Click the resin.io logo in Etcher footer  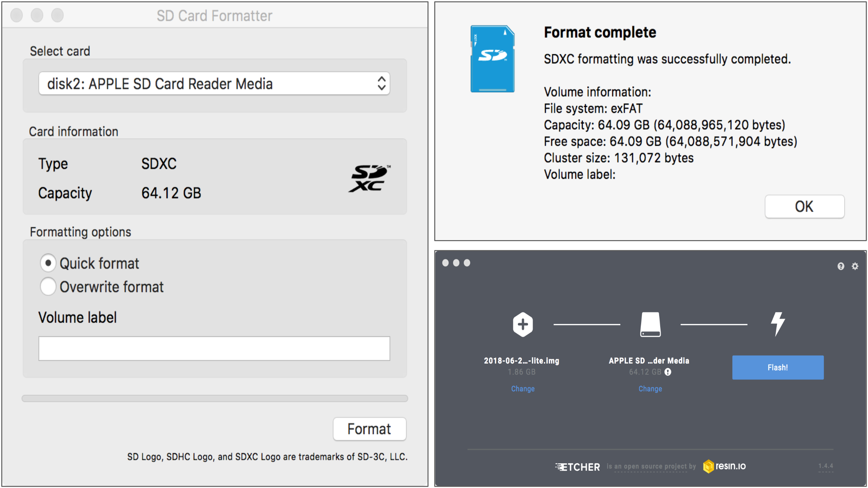pyautogui.click(x=724, y=466)
